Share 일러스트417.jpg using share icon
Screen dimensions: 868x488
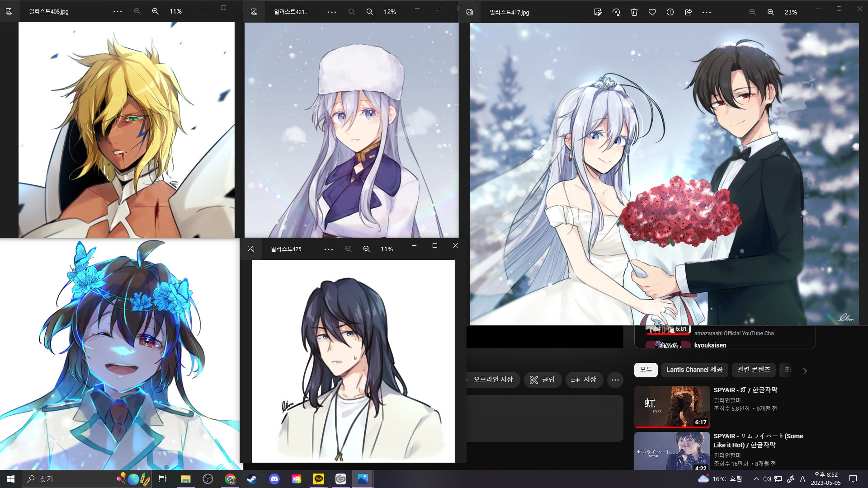[x=688, y=12]
